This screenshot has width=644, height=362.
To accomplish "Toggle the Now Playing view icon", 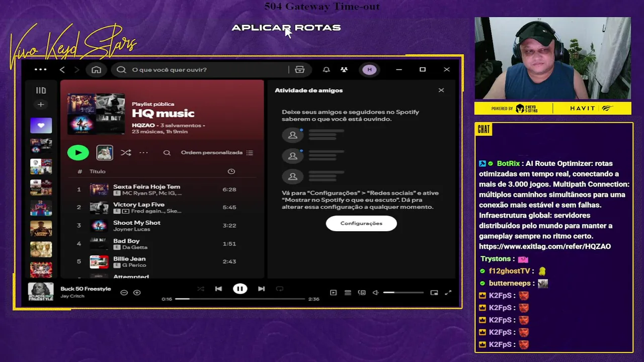I will point(333,293).
